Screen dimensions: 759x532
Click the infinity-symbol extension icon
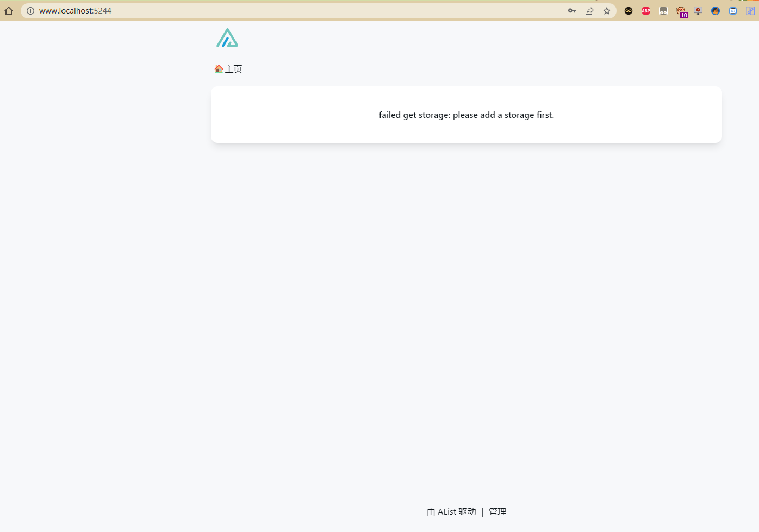629,10
